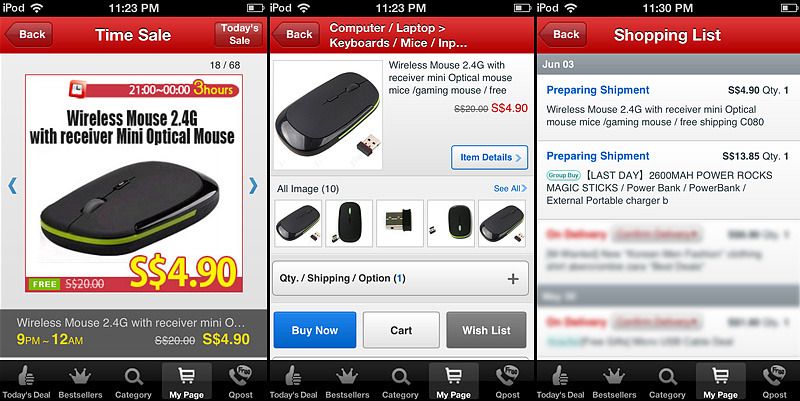Tap the blue Buy Now button

pyautogui.click(x=315, y=330)
